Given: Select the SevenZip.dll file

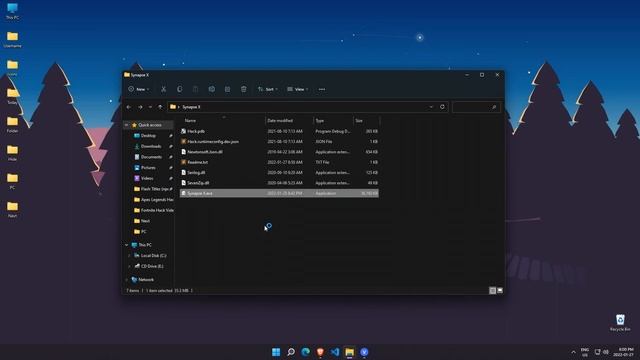Looking at the screenshot, I should 279,183.
